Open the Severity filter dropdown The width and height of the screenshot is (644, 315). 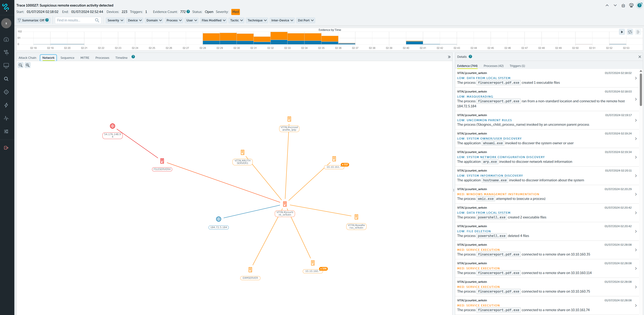[x=115, y=20]
